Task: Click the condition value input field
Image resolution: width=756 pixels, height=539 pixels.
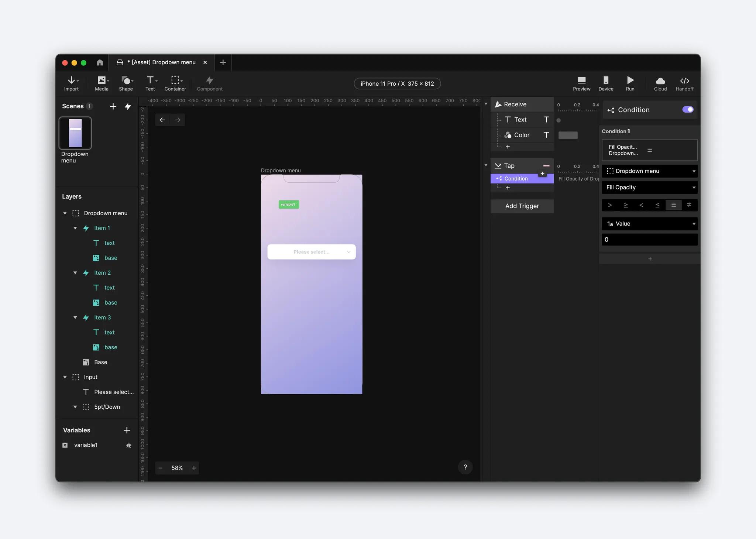Action: pyautogui.click(x=650, y=240)
